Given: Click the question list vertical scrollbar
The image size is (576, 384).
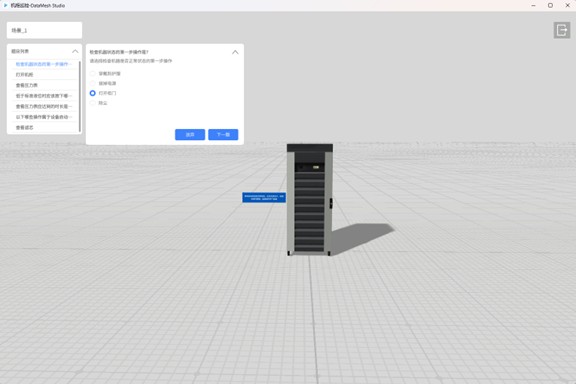Looking at the screenshot, I should (80, 96).
